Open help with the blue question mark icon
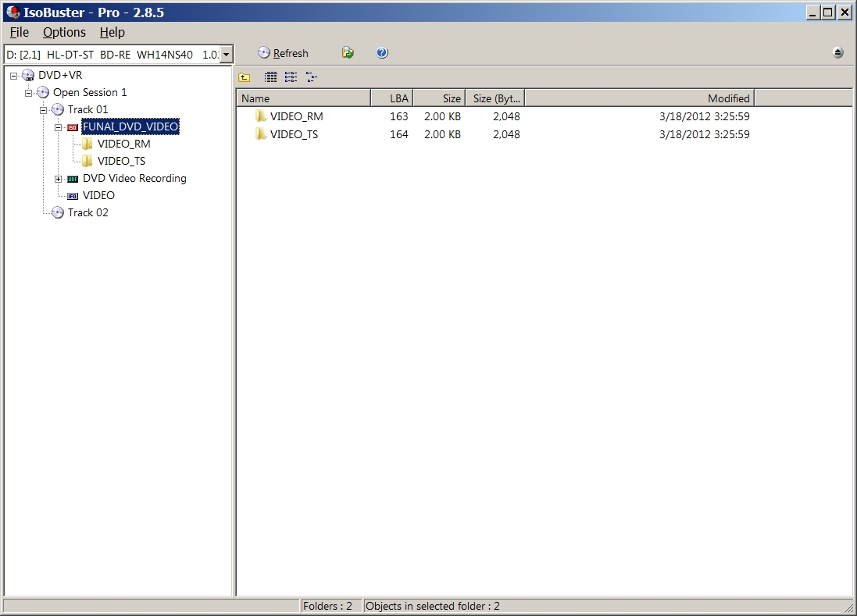 click(382, 53)
